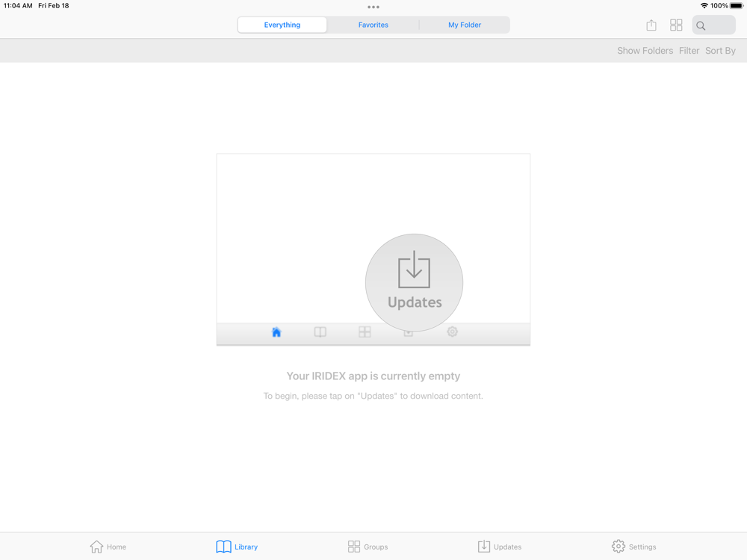747x560 pixels.
Task: Open the My Folder segment
Action: pos(465,25)
